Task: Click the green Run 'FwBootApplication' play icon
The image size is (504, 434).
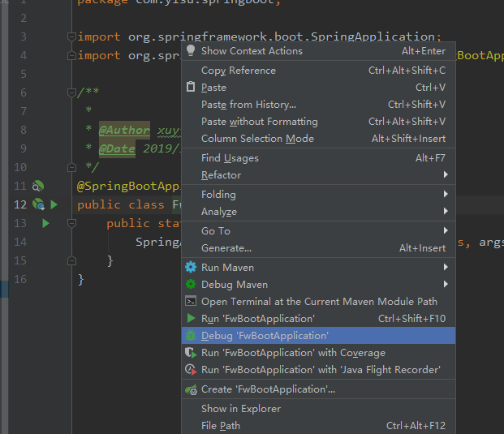Action: pos(191,319)
